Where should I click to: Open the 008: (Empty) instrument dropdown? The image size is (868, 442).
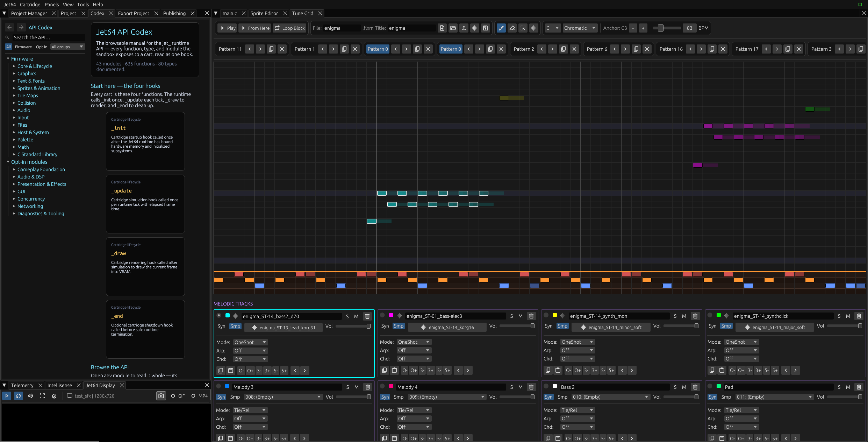tap(283, 397)
